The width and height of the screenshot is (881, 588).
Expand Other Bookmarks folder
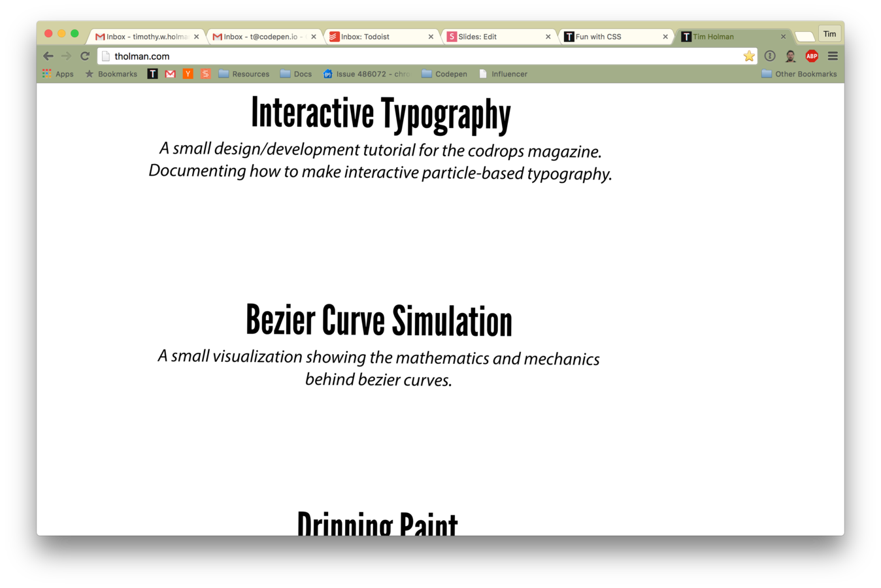click(x=799, y=74)
